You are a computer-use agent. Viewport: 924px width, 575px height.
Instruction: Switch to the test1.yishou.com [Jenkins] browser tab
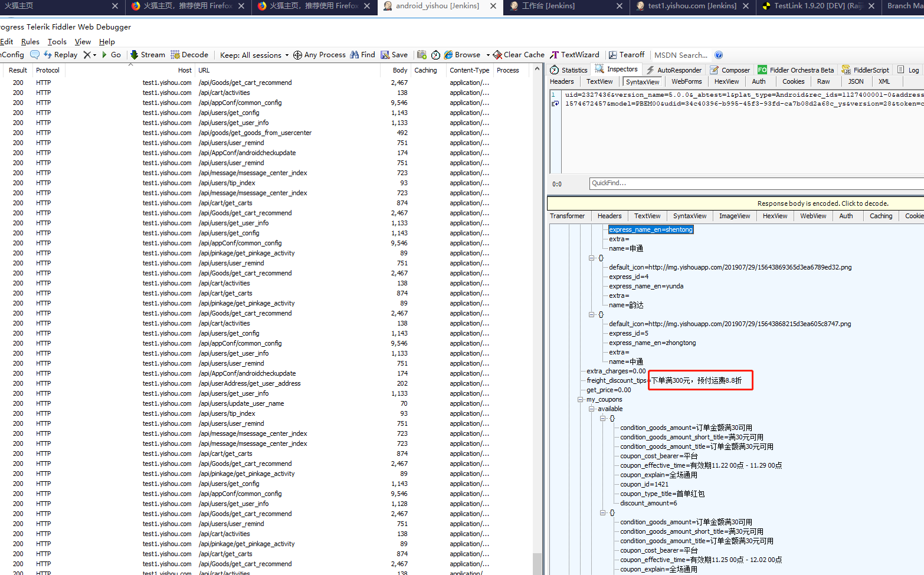click(x=693, y=6)
